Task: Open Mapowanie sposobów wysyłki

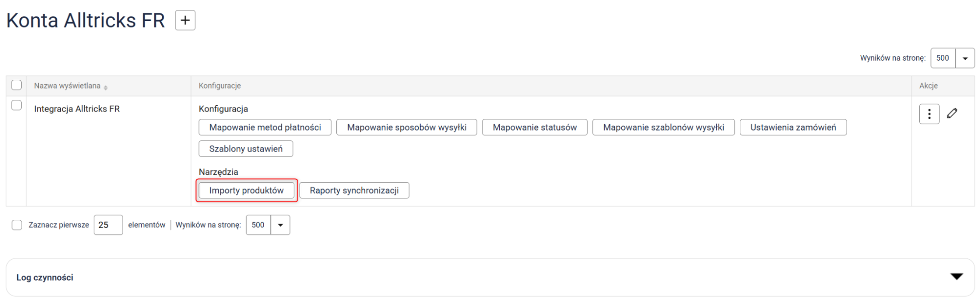Action: pyautogui.click(x=406, y=127)
